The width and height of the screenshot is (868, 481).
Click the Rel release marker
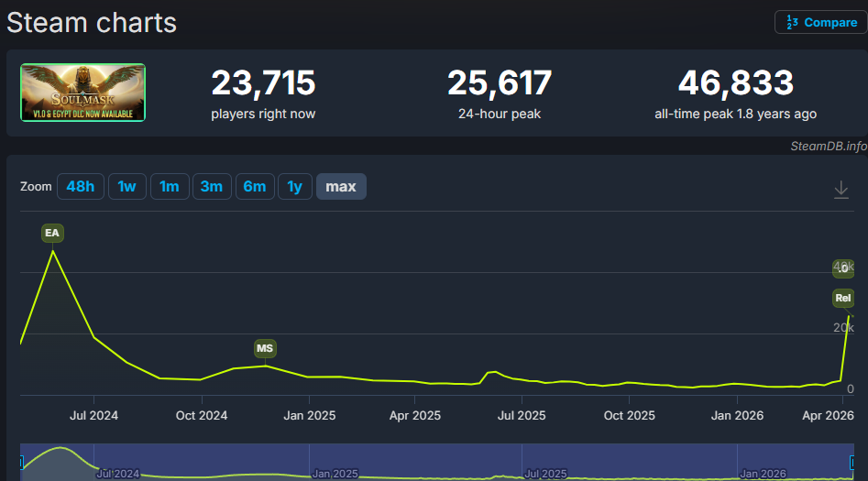843,298
